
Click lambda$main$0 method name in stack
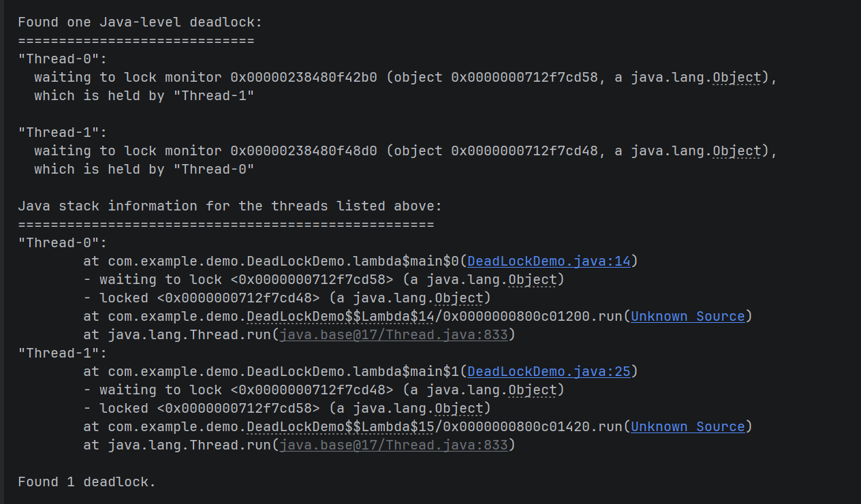(x=406, y=261)
